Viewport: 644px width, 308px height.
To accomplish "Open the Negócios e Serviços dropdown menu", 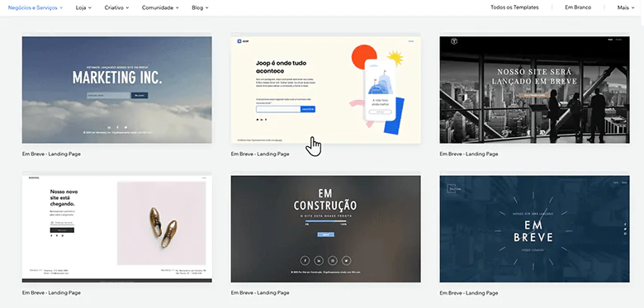I will 36,7.
